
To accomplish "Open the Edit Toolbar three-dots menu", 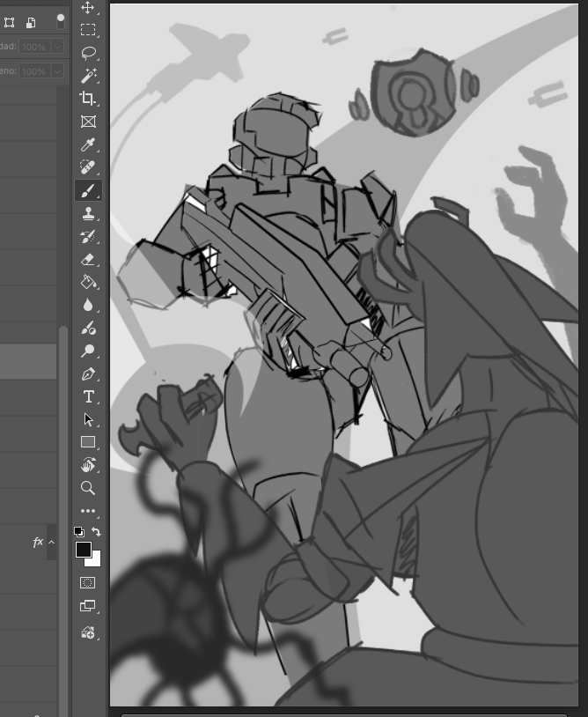I will [88, 511].
